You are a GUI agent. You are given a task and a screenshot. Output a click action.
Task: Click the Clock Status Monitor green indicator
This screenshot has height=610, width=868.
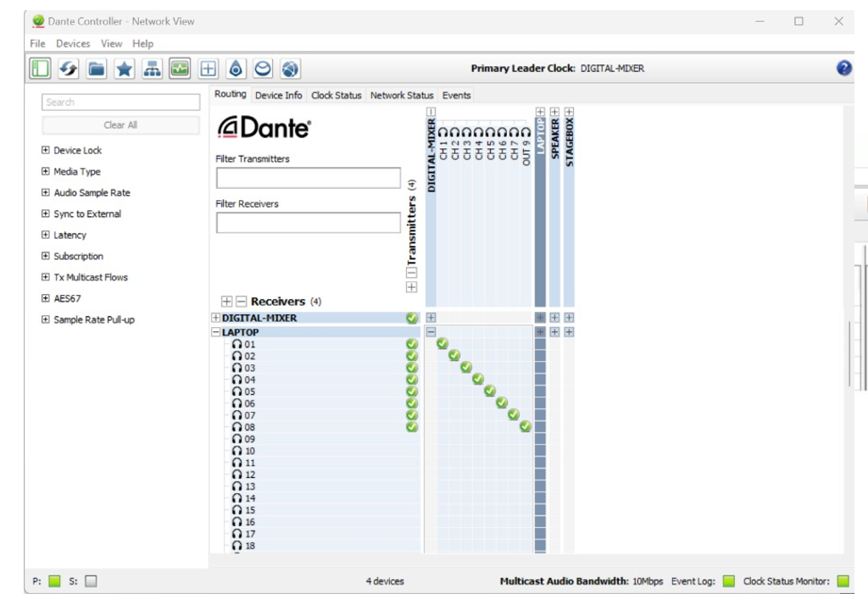(843, 581)
